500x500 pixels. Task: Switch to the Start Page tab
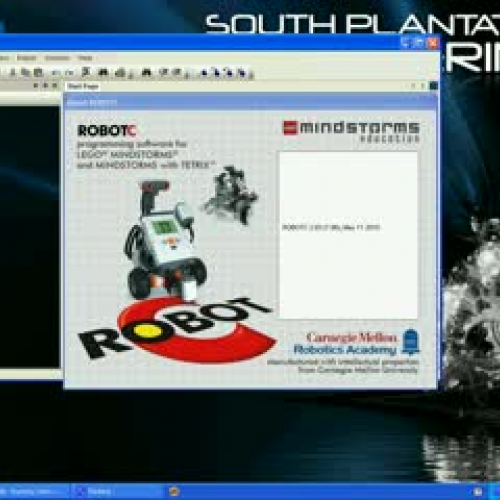pos(83,86)
